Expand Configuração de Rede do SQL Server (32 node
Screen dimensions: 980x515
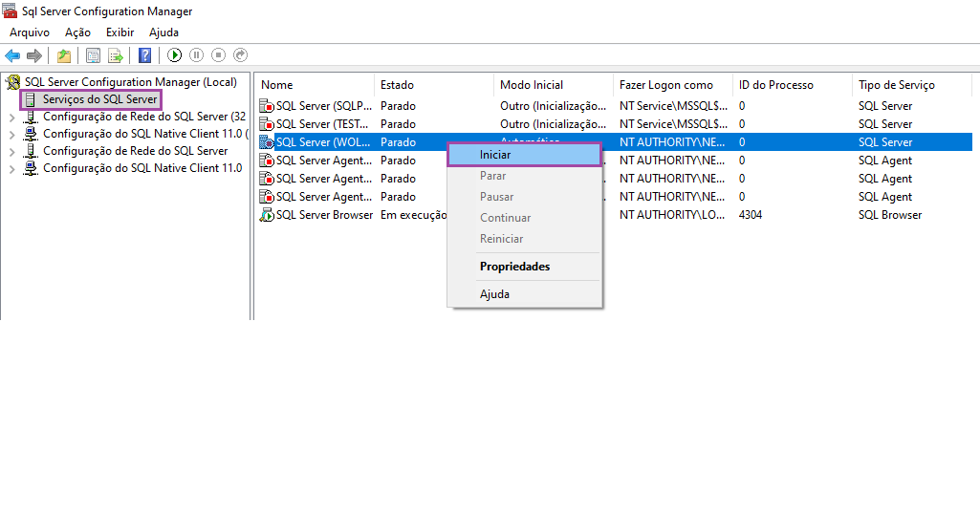(11, 118)
